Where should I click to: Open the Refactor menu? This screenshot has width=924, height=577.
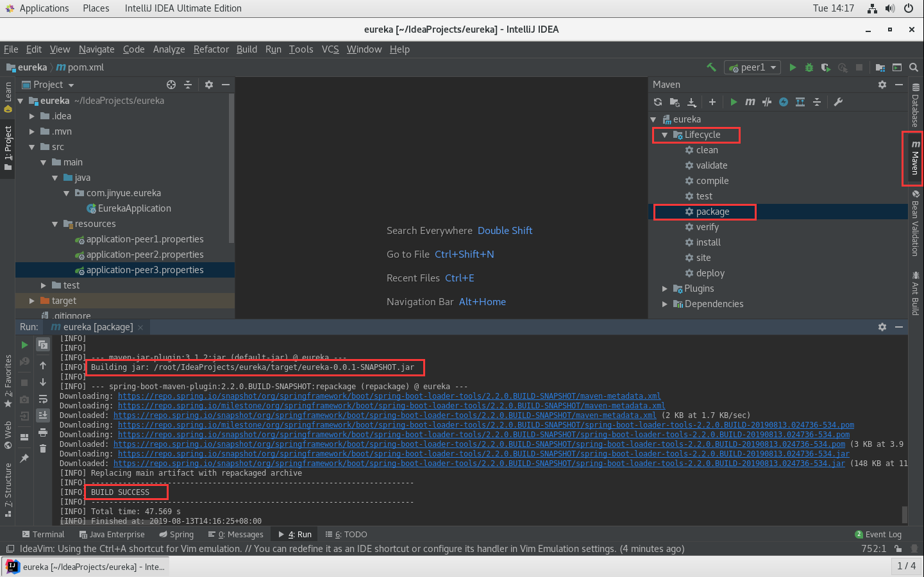coord(211,49)
